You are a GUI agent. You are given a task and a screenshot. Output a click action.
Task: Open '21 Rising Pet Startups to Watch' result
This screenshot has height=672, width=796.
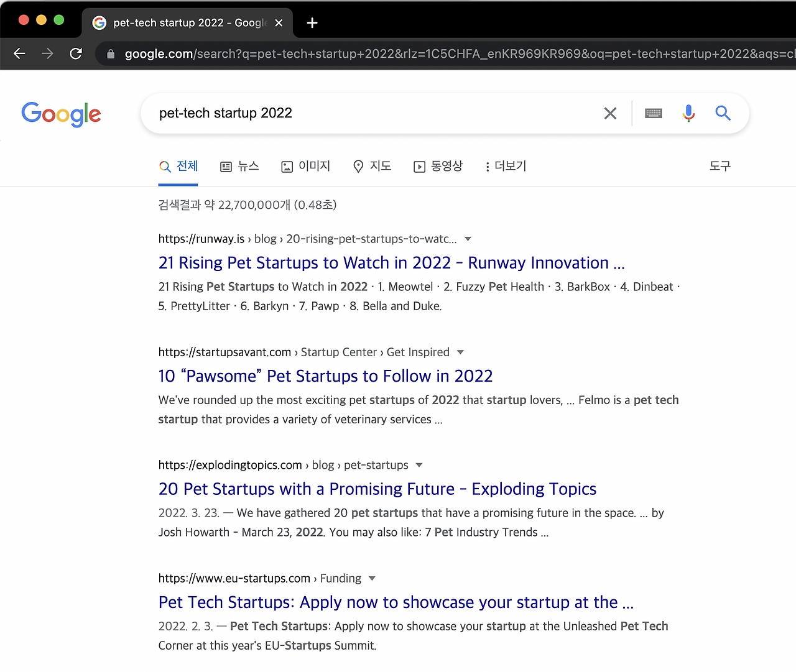392,263
